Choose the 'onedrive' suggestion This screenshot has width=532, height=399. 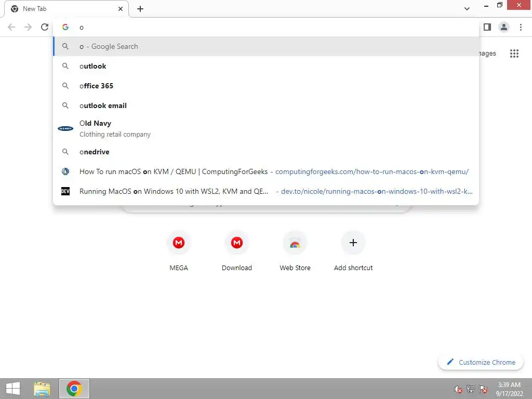266,152
